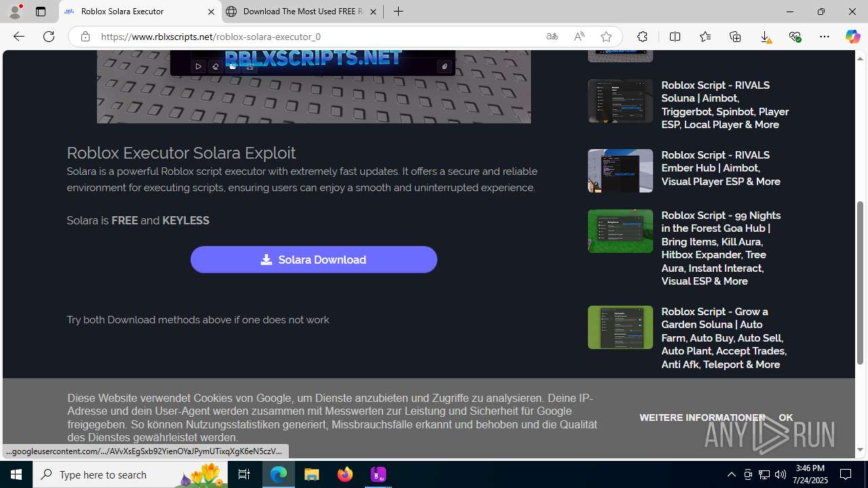Reload the page with the Refresh icon
This screenshot has height=488, width=868.
click(49, 37)
